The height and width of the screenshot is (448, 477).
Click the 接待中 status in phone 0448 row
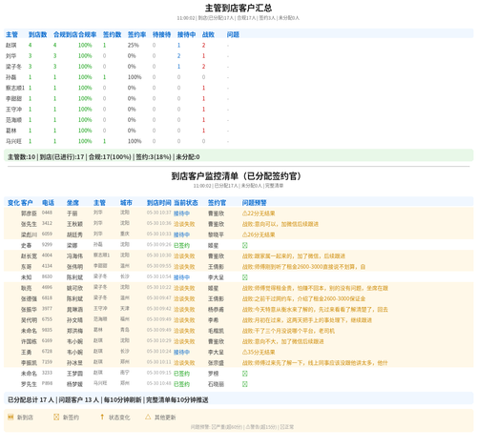click(181, 214)
